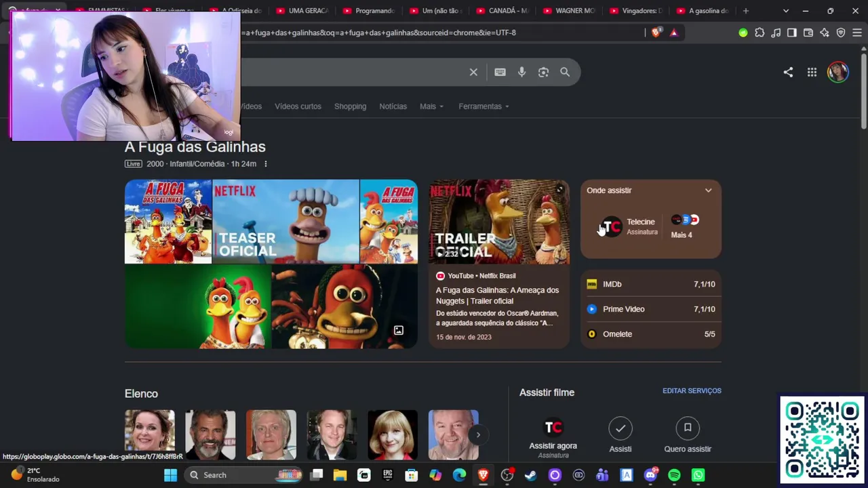The width and height of the screenshot is (868, 488).
Task: Mark the movie as 'Assisti'
Action: coord(620,435)
